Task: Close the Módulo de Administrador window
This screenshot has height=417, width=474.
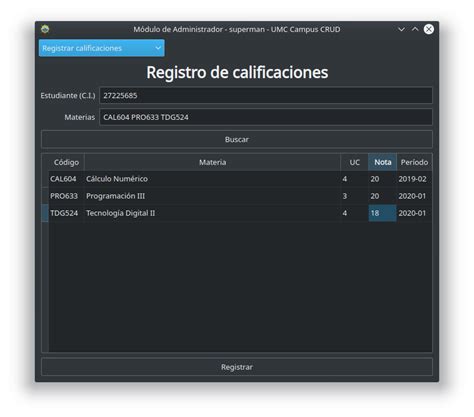Action: tap(429, 29)
